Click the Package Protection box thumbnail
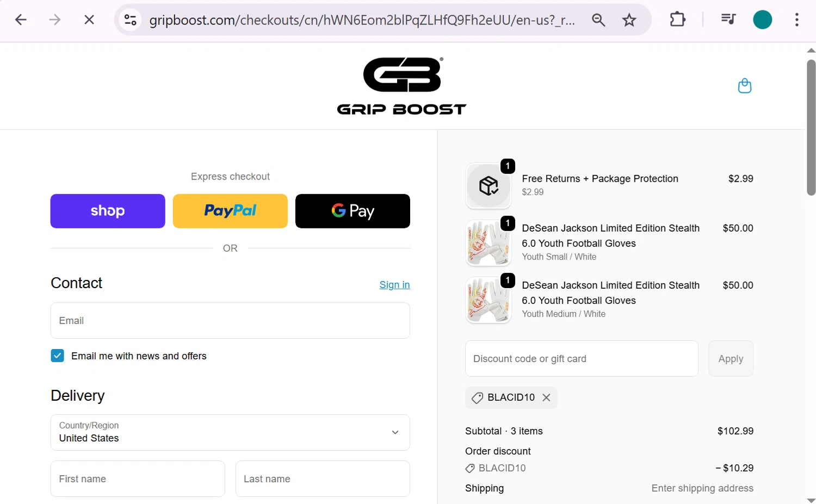The width and height of the screenshot is (816, 504). tap(489, 186)
